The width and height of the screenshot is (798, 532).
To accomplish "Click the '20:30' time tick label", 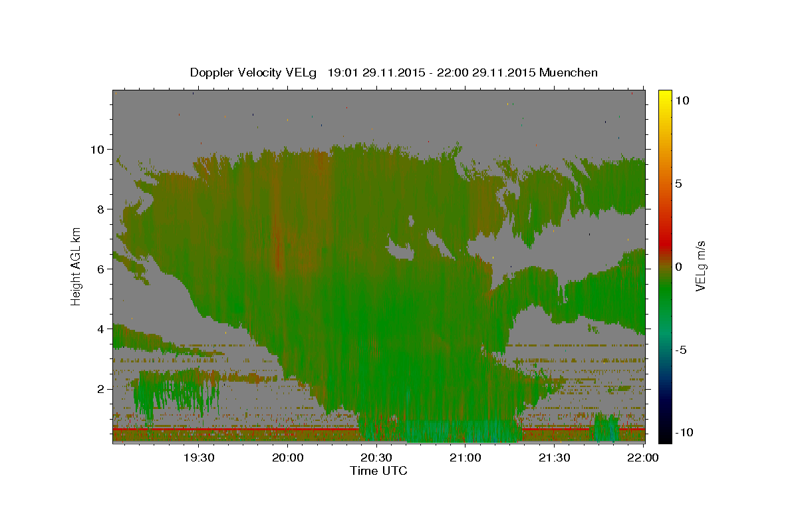I will [x=376, y=458].
